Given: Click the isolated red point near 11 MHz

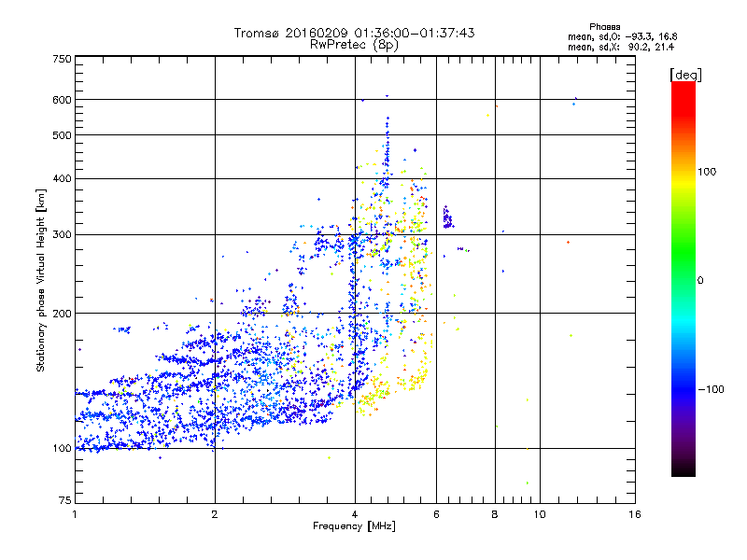Looking at the screenshot, I should pos(568,243).
